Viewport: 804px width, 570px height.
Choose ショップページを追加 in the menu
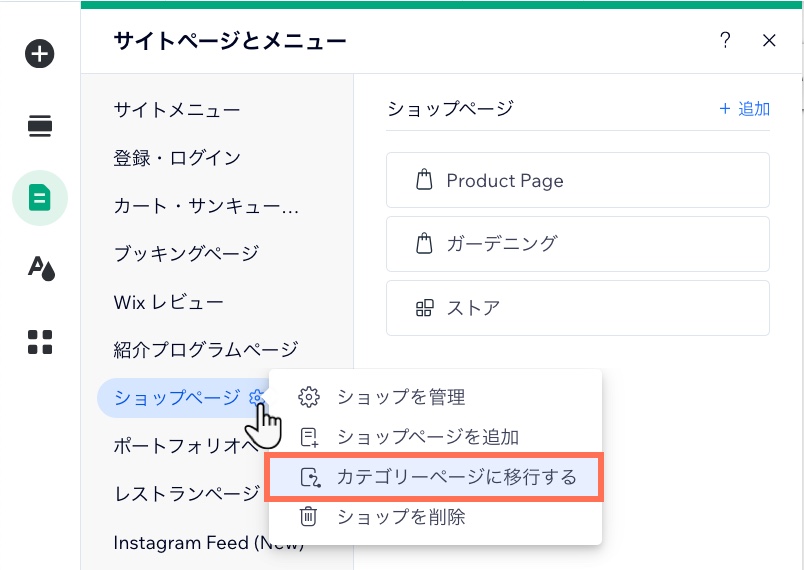[x=427, y=437]
